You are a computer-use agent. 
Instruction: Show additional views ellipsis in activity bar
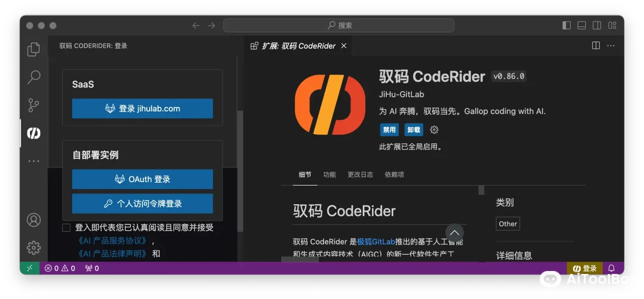pos(33,161)
